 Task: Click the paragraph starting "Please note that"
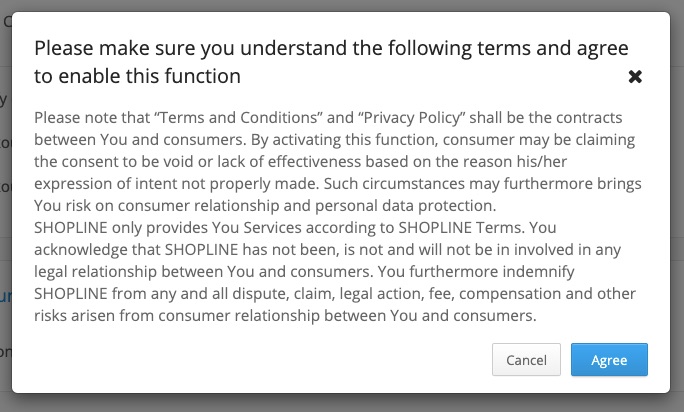coord(338,161)
